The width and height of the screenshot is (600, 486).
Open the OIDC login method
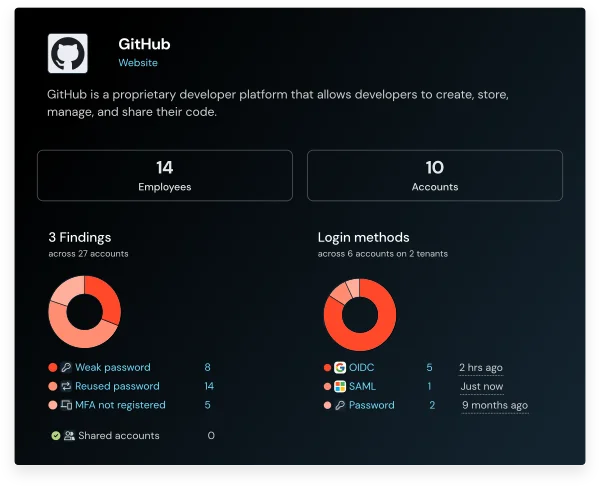(362, 367)
